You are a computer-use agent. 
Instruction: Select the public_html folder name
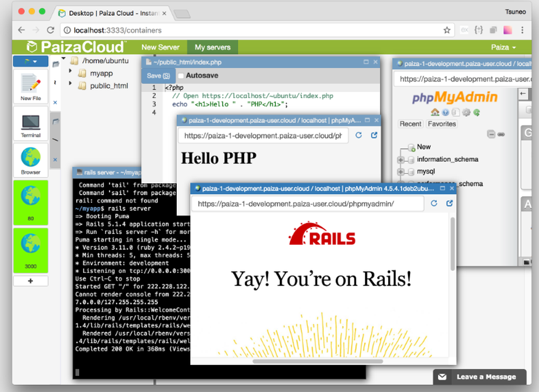(x=109, y=86)
